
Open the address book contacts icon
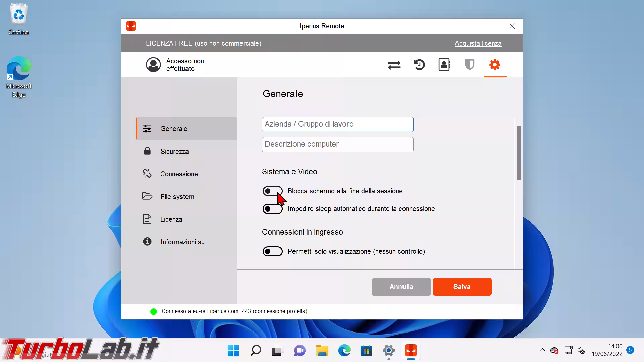444,65
